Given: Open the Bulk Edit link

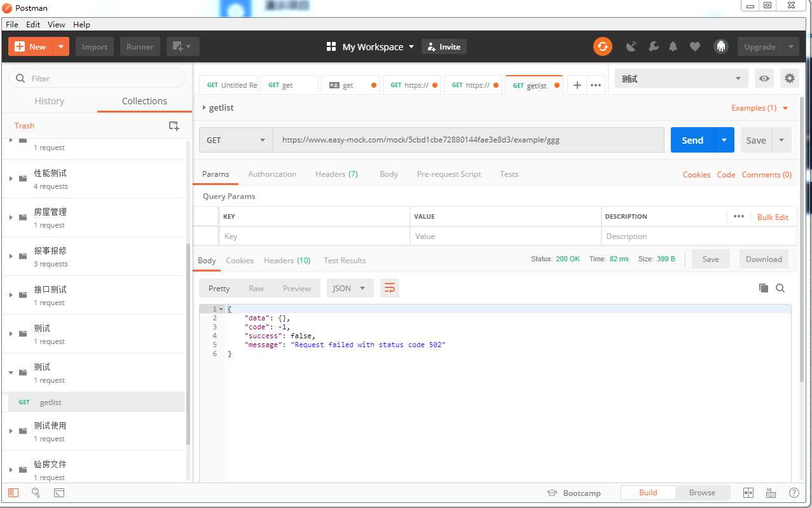Looking at the screenshot, I should (773, 217).
